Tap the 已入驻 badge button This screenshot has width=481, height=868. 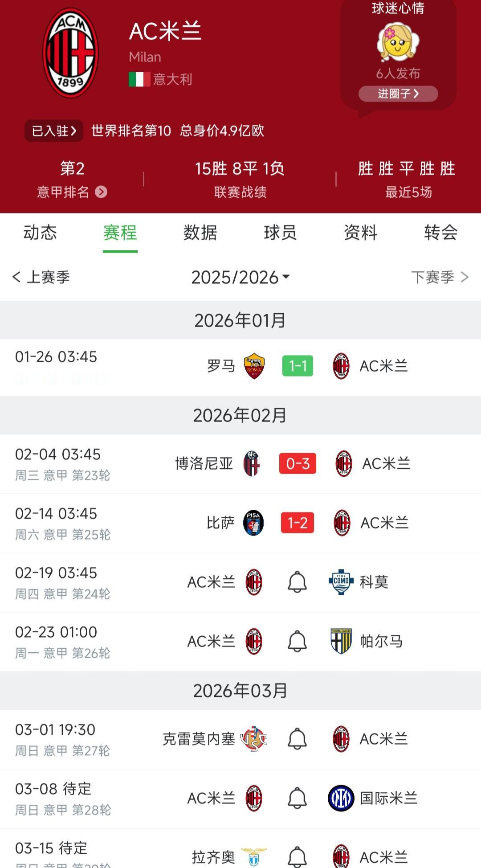tap(54, 131)
